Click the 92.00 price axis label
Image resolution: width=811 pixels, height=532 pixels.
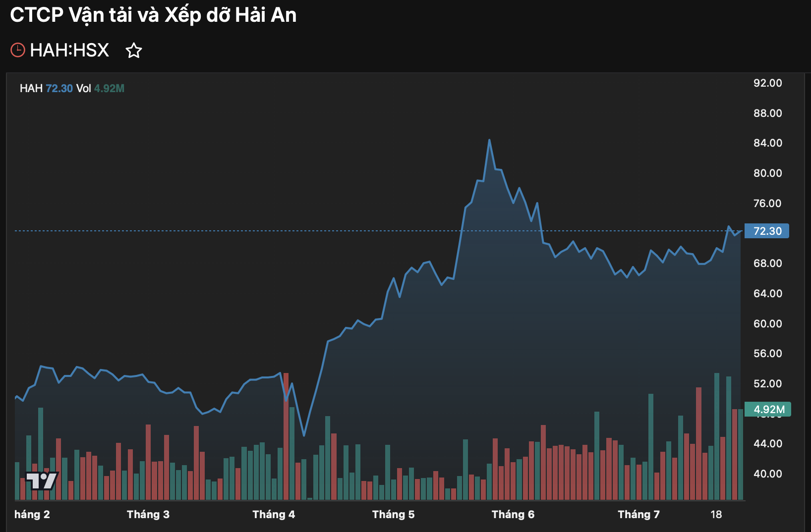[768, 83]
